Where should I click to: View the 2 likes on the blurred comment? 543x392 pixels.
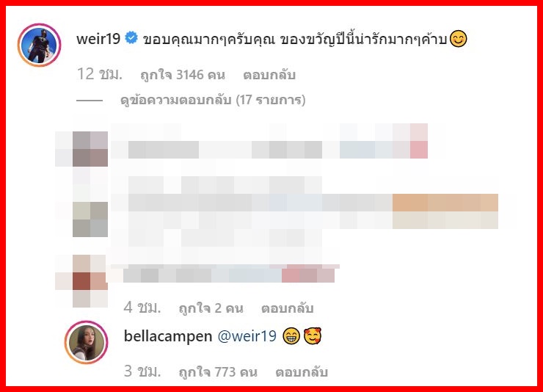click(x=211, y=308)
